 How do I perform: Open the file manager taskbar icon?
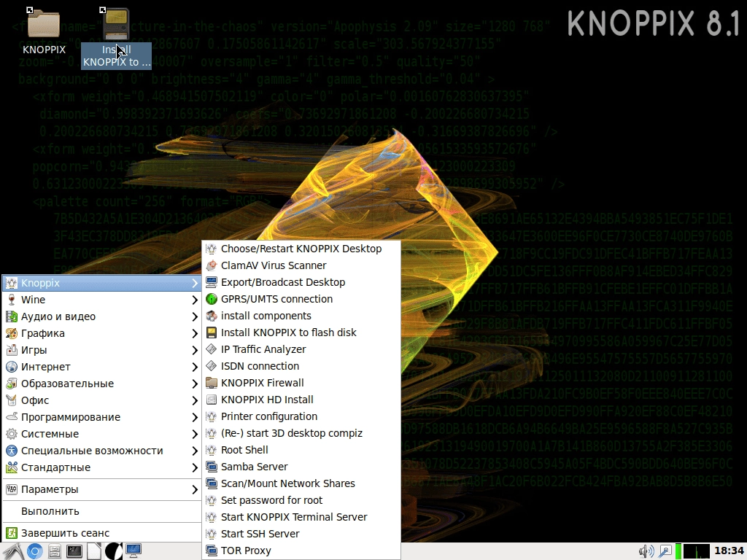54,551
